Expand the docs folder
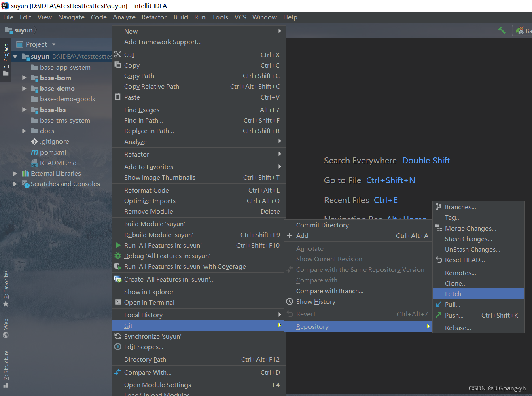Screen dimensions: 532x396 24,131
